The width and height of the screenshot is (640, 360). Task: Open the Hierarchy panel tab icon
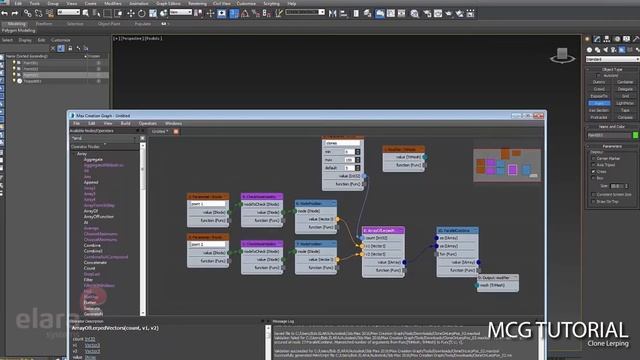pyautogui.click(x=607, y=39)
